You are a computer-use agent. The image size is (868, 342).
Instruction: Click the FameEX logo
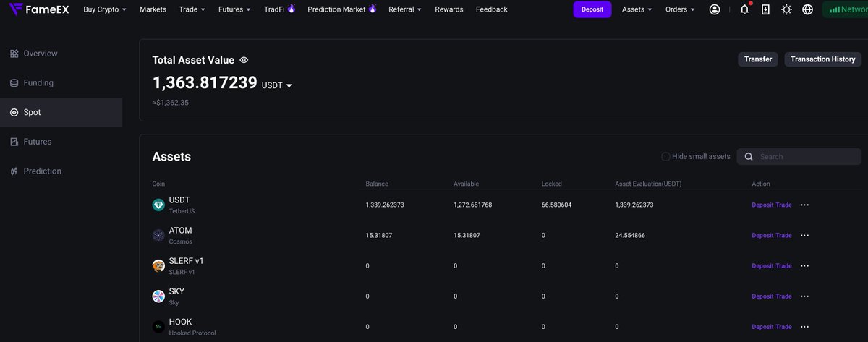click(x=40, y=9)
